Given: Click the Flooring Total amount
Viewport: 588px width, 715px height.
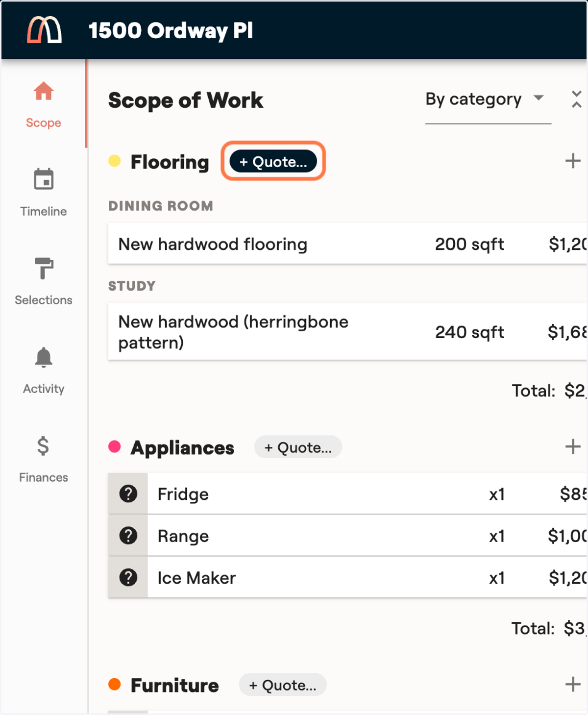Looking at the screenshot, I should click(575, 391).
